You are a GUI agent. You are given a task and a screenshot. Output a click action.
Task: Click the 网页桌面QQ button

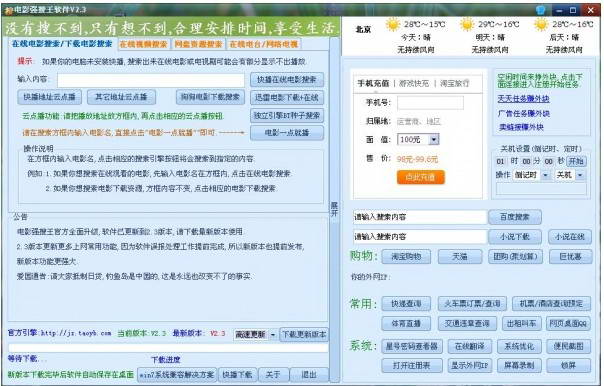568,324
